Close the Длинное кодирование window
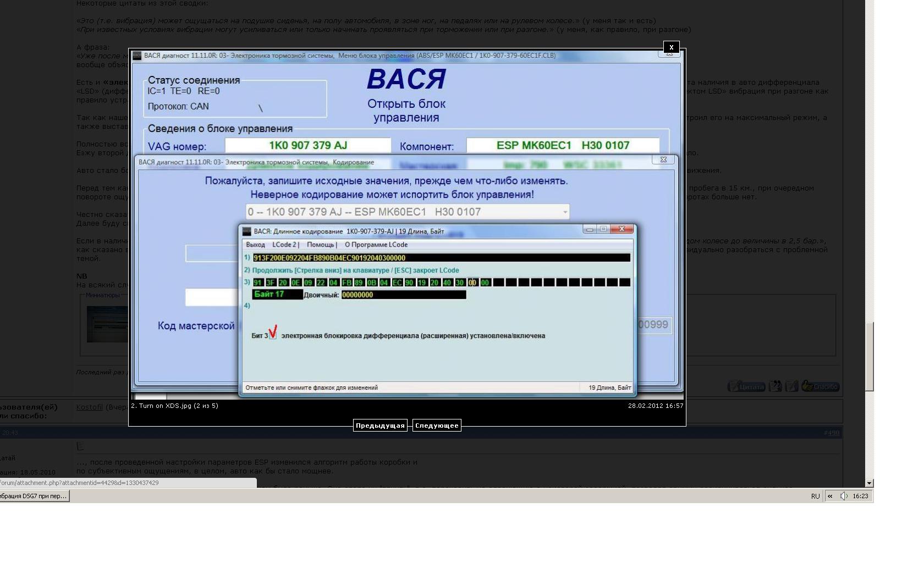This screenshot has width=924, height=578. pyautogui.click(x=622, y=229)
